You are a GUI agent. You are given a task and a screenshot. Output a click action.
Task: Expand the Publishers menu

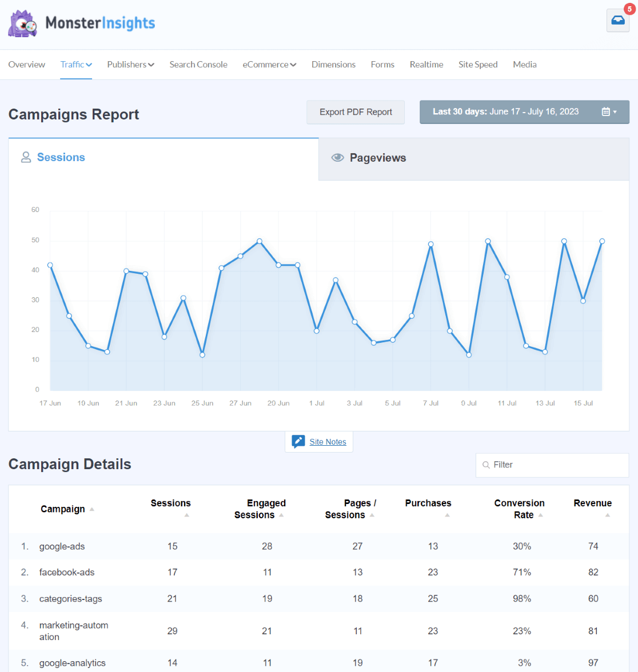[130, 65]
